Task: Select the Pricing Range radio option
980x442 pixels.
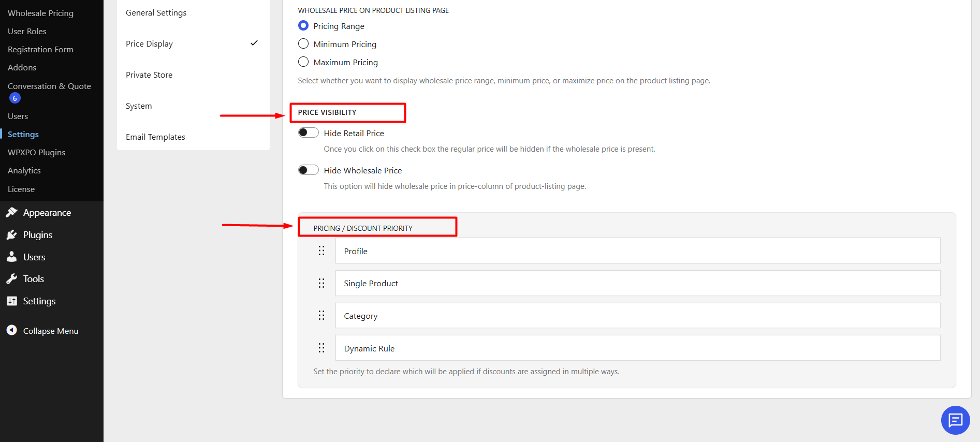Action: tap(303, 25)
